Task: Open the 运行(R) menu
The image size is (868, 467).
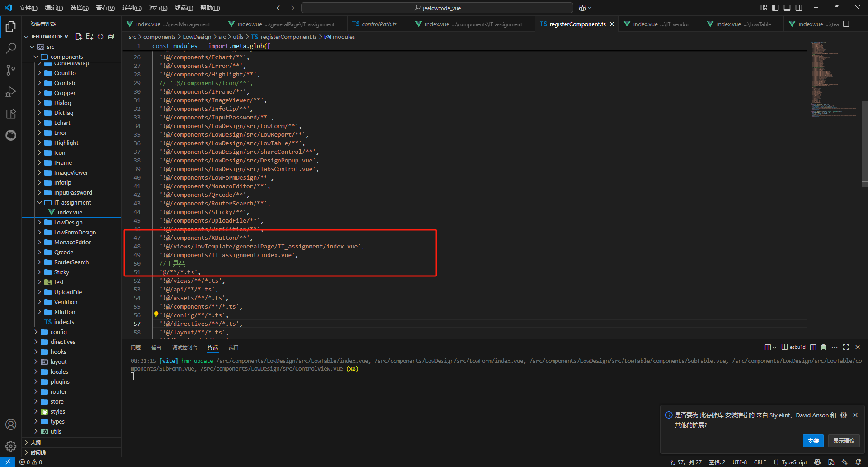Action: (x=158, y=8)
